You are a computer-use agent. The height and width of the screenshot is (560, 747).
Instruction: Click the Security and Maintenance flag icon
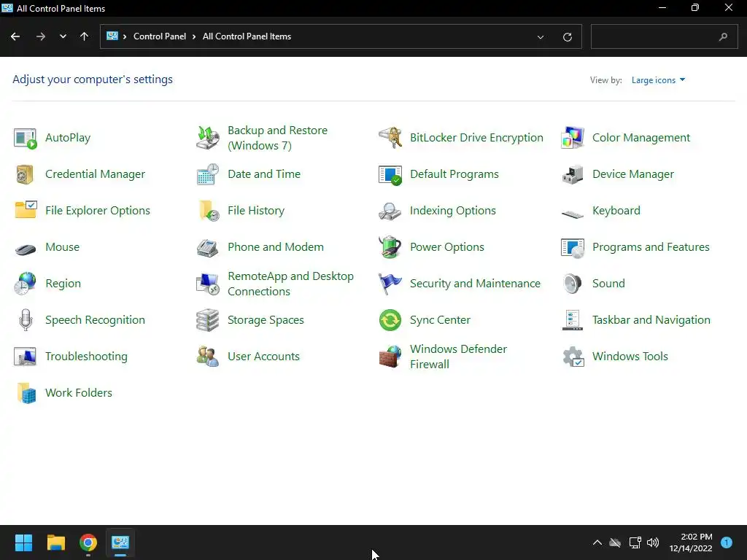[x=390, y=284]
